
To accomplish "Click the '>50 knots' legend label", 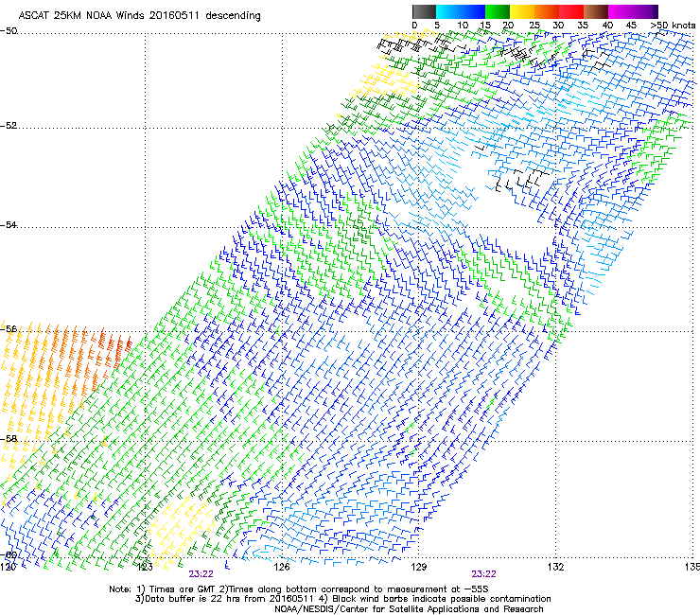I will click(x=673, y=25).
